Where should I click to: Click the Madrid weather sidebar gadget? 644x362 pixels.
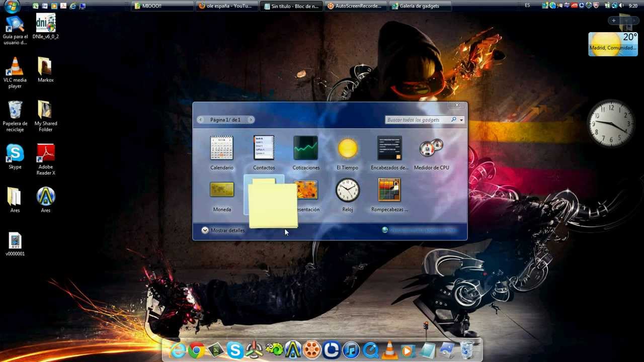pos(613,44)
